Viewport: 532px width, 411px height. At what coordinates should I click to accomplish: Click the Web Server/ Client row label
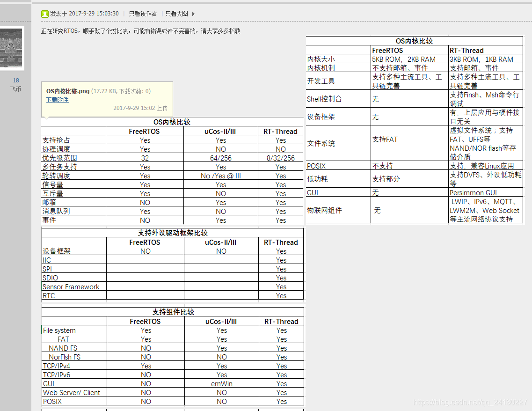72,393
